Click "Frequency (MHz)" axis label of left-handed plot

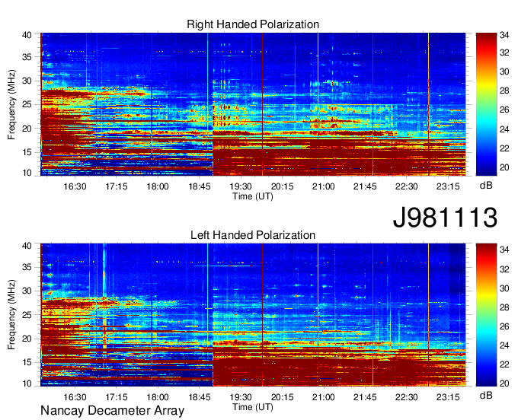tap(11, 315)
